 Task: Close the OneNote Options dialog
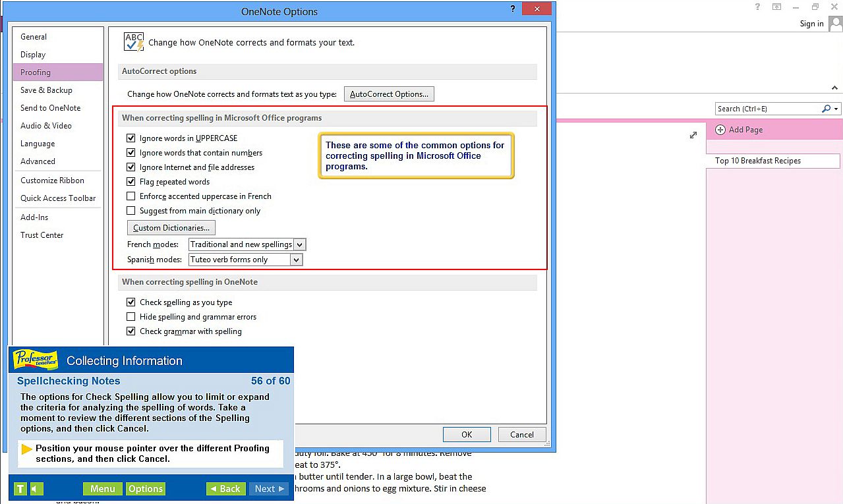point(537,9)
